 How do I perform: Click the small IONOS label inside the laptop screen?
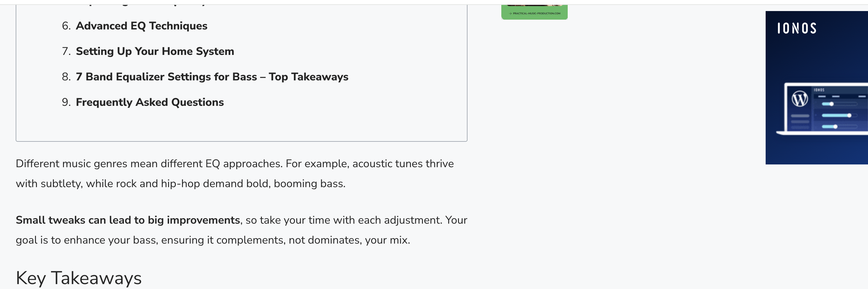tap(819, 90)
